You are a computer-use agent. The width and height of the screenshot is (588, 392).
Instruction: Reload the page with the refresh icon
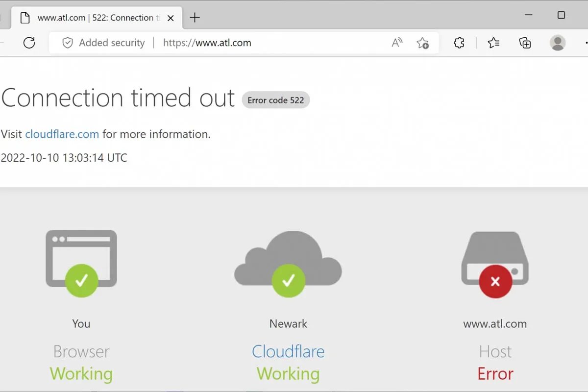[x=29, y=43]
